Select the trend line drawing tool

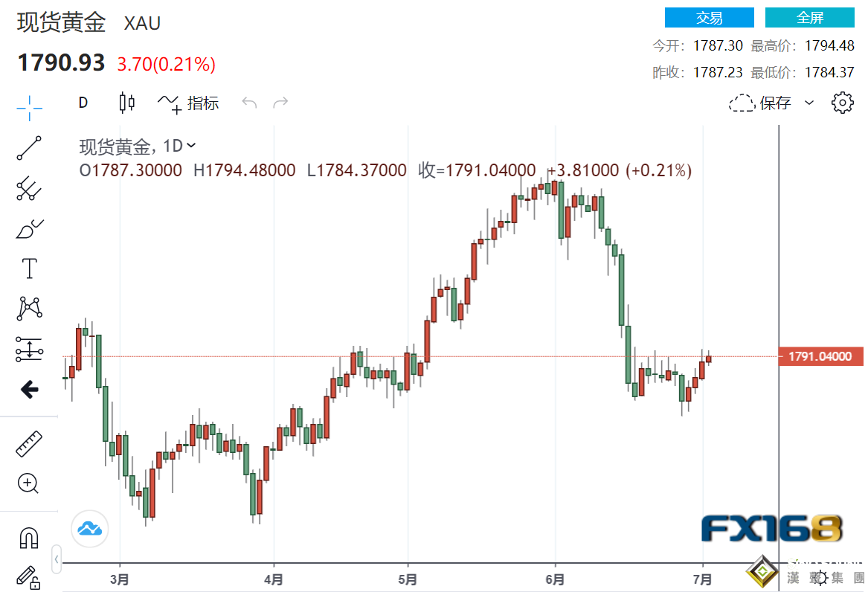point(29,149)
